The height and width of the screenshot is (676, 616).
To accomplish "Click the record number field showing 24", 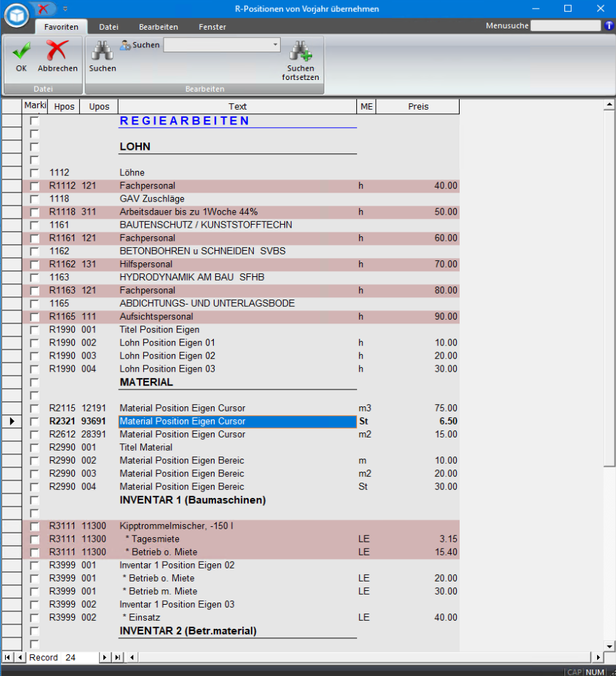I will tap(80, 657).
